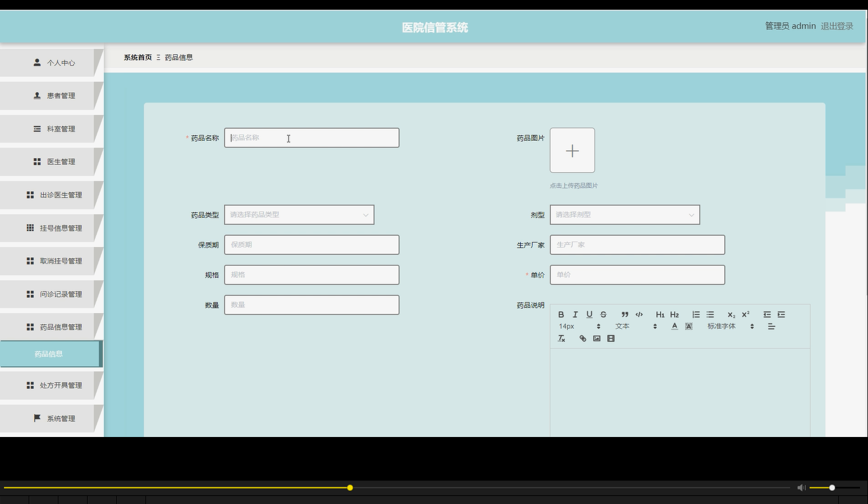Open text background color picker
Viewport: 868px width, 504px height.
[x=689, y=326]
